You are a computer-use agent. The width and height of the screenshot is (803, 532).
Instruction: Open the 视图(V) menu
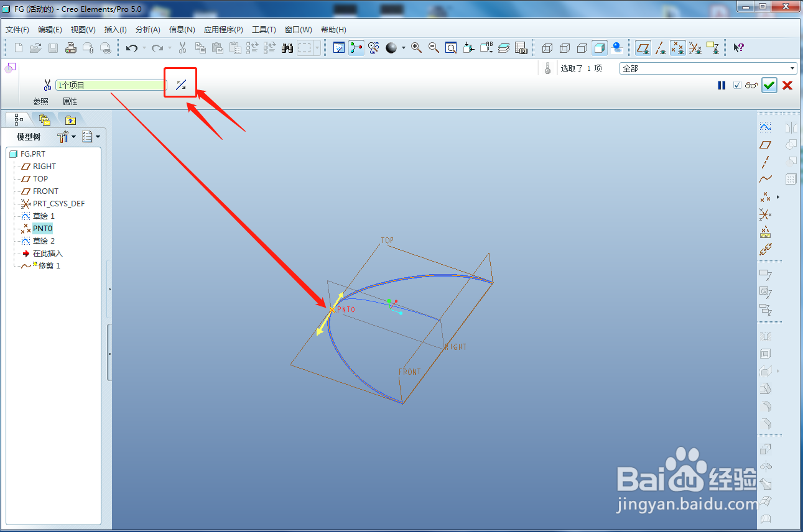[x=83, y=30]
